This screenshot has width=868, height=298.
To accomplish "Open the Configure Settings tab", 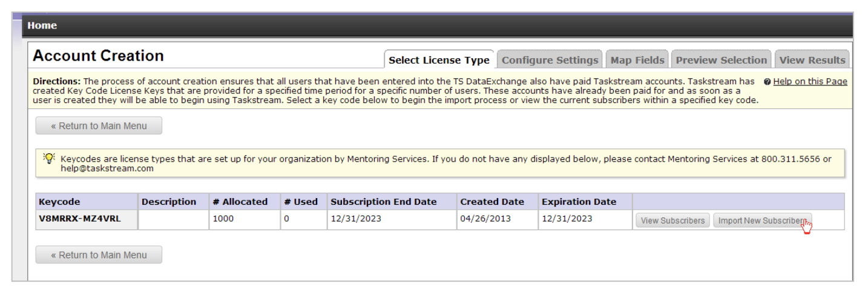I will coord(550,60).
